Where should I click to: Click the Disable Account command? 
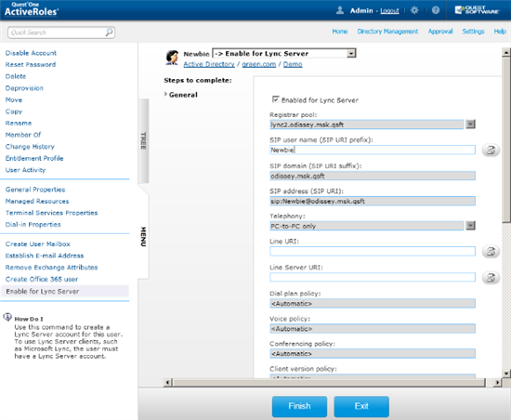click(x=31, y=53)
